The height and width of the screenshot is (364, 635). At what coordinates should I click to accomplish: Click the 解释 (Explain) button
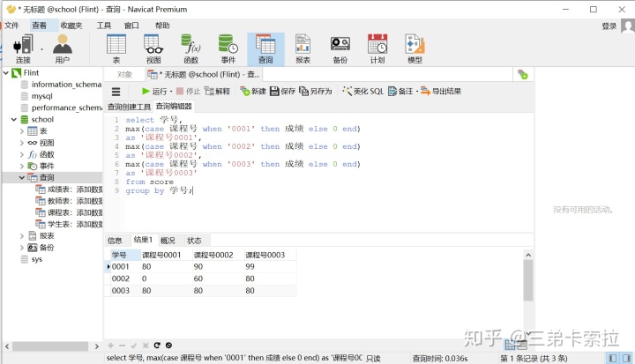pyautogui.click(x=217, y=91)
